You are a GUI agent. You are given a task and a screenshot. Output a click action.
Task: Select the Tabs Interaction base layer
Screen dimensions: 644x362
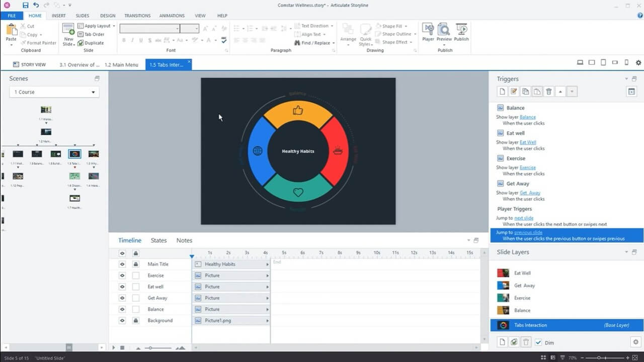point(567,325)
